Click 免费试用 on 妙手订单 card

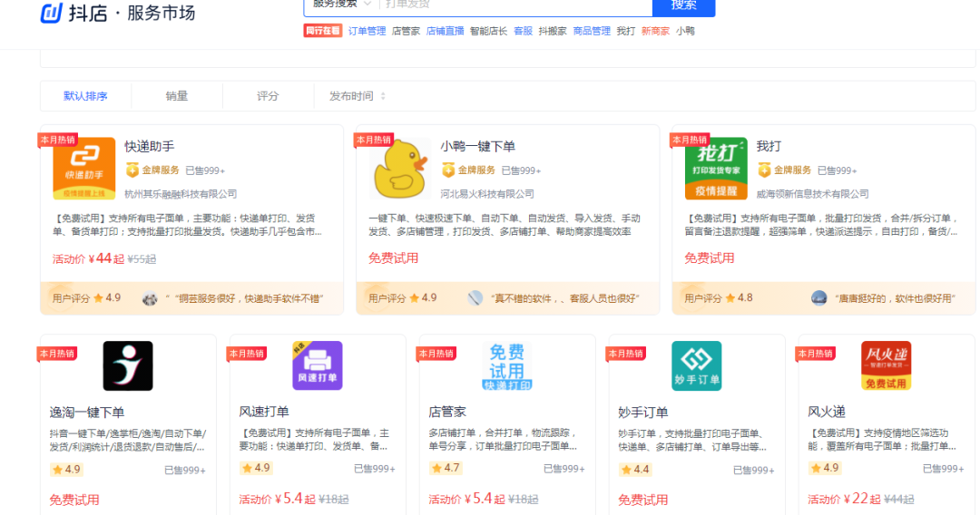(x=643, y=500)
